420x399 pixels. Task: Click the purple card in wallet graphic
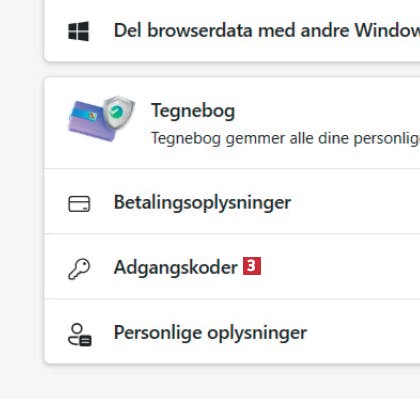[89, 121]
